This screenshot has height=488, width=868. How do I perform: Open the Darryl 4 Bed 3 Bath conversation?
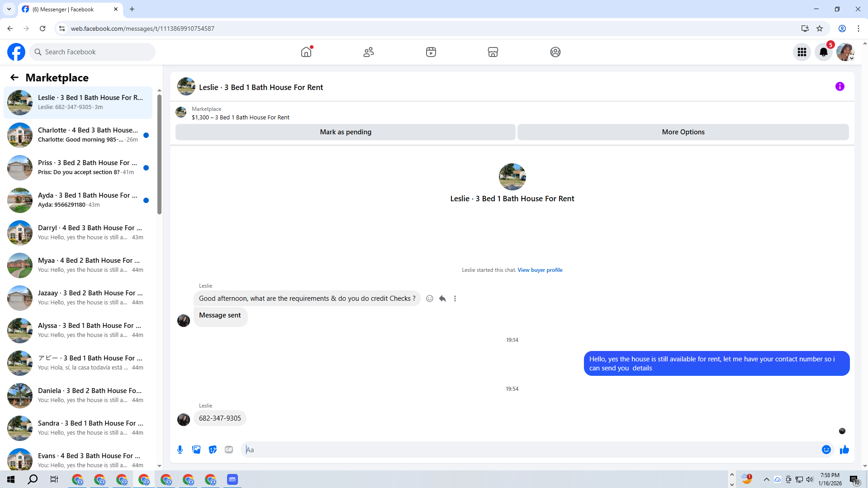(78, 232)
